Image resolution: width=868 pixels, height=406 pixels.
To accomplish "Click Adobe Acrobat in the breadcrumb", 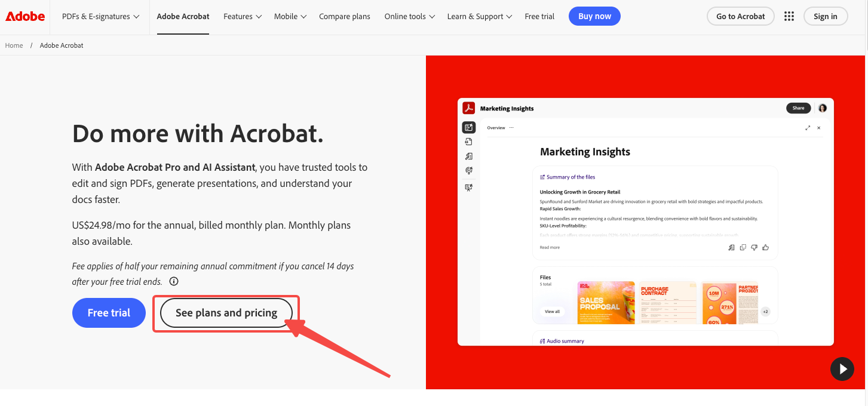I will tap(62, 45).
